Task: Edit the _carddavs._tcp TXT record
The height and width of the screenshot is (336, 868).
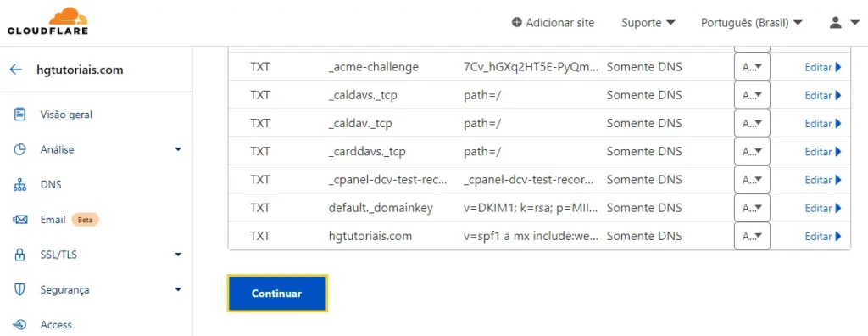Action: (823, 151)
